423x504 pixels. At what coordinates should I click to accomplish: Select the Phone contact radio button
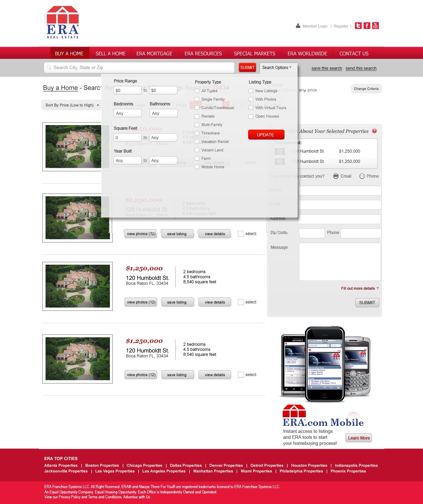362,176
